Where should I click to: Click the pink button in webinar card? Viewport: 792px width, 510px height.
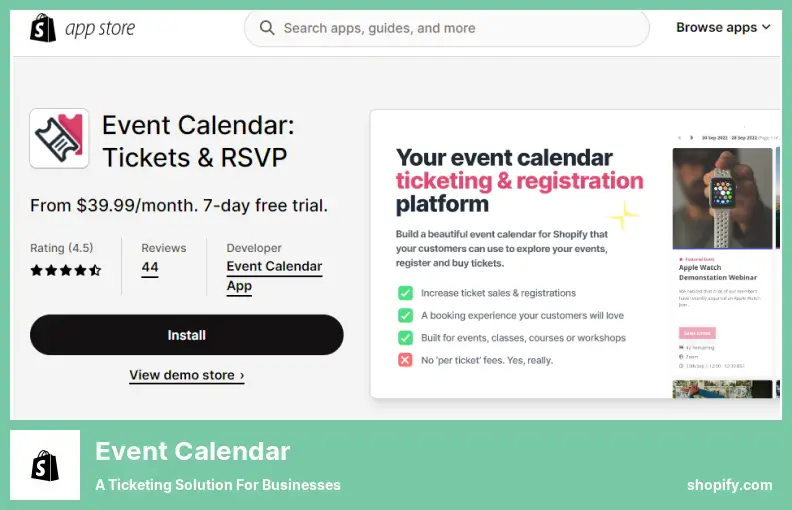[697, 333]
